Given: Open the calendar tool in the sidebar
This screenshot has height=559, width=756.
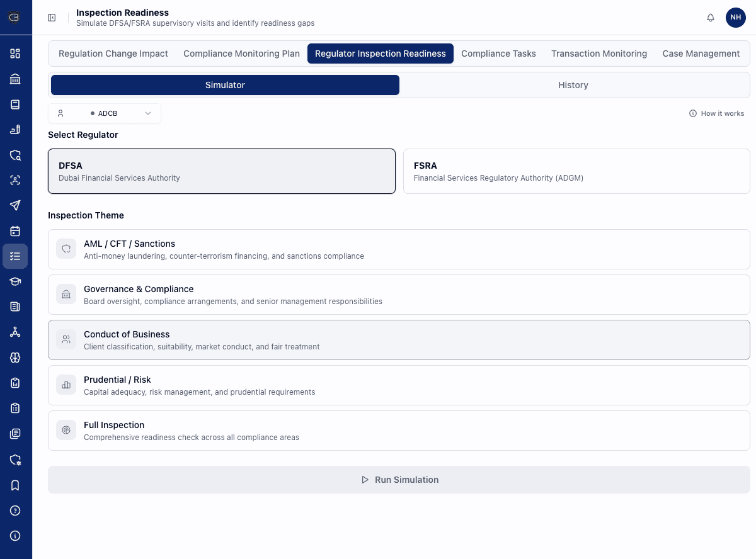Looking at the screenshot, I should [15, 231].
